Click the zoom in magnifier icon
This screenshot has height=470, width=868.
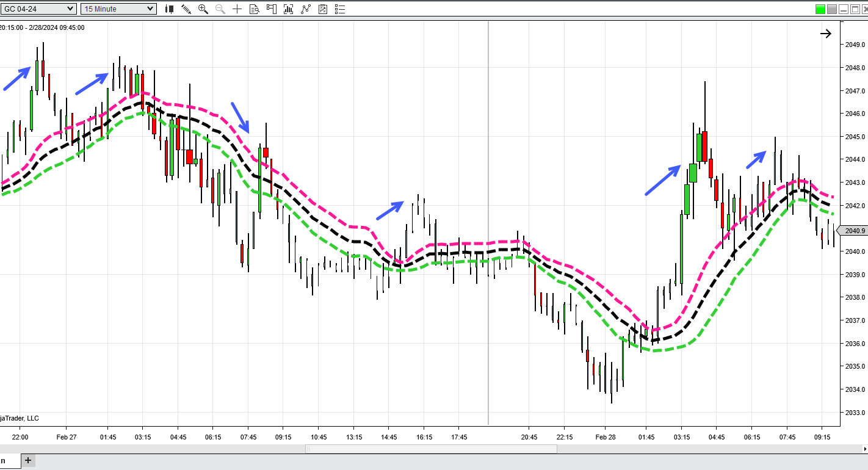(x=203, y=9)
